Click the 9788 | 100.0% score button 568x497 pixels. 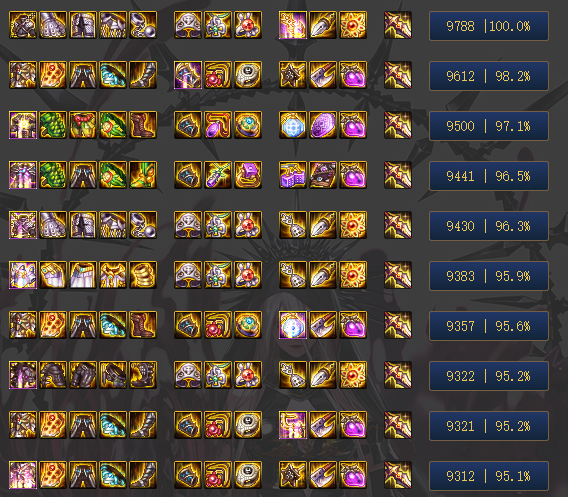[x=489, y=26]
